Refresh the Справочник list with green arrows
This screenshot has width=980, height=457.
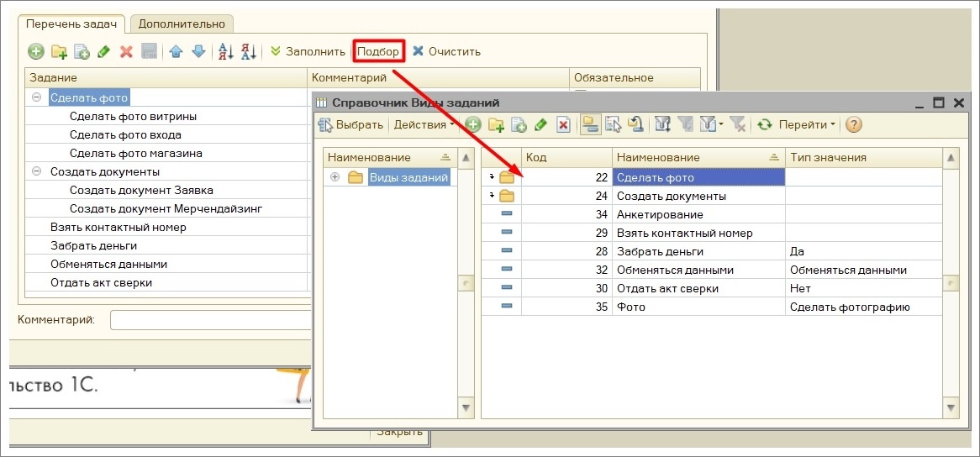pos(764,125)
